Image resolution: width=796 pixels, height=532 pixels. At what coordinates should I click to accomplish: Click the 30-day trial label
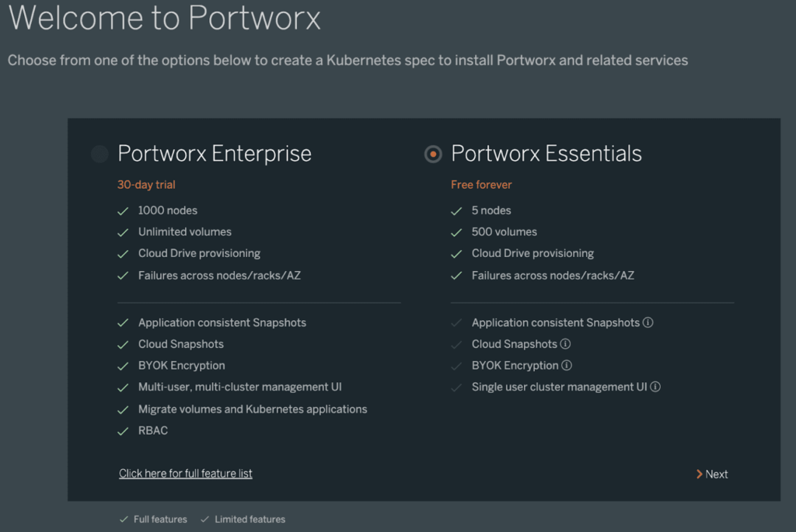click(x=146, y=184)
